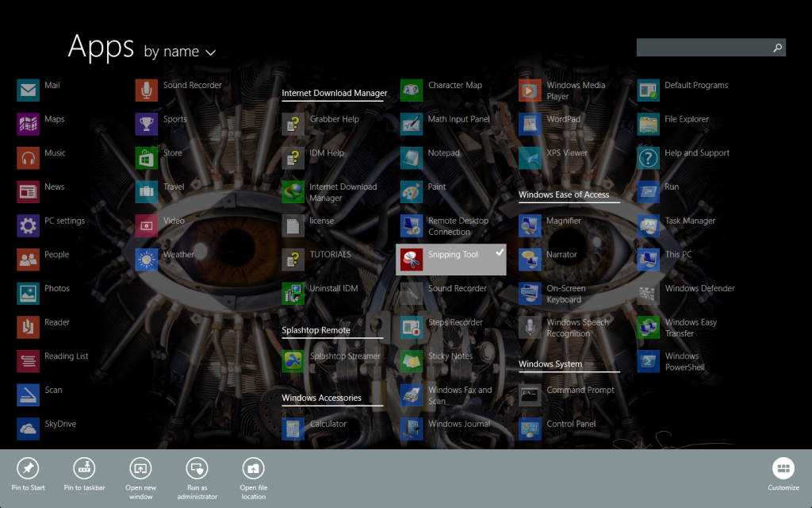The height and width of the screenshot is (508, 812).
Task: Launch Windows PowerShell
Action: [x=648, y=361]
